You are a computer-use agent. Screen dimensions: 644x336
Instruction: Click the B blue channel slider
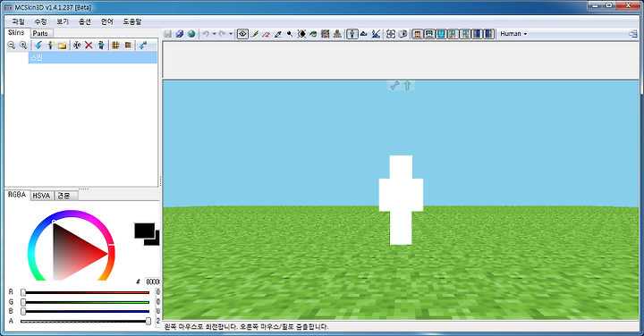point(85,312)
